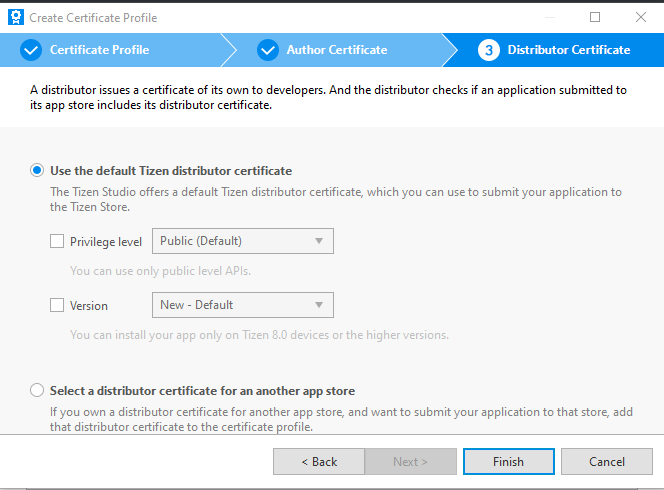Image resolution: width=664 pixels, height=490 pixels.
Task: Click Finish to create the profile
Action: tap(509, 462)
